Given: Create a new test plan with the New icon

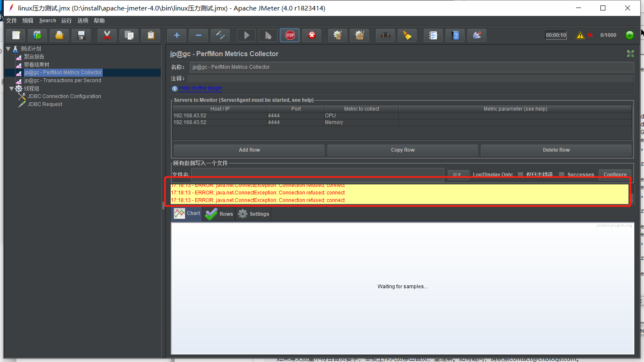Looking at the screenshot, I should point(16,35).
